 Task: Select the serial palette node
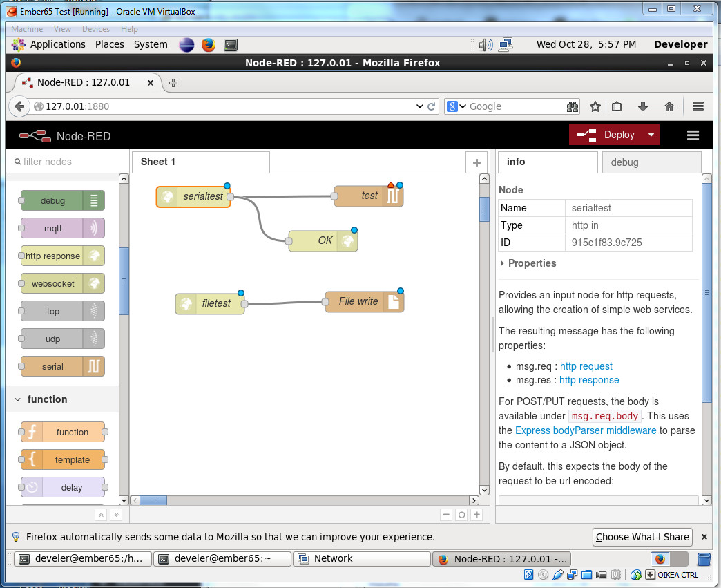[x=63, y=366]
